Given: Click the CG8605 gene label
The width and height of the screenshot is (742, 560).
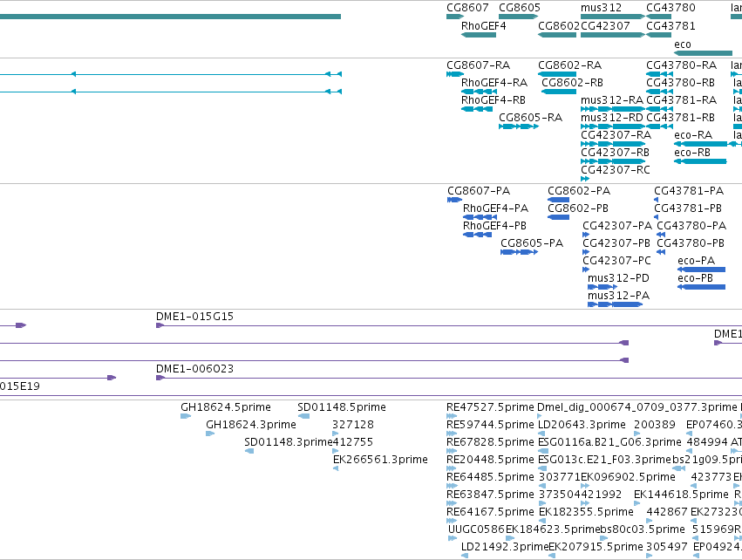Looking at the screenshot, I should [x=519, y=8].
